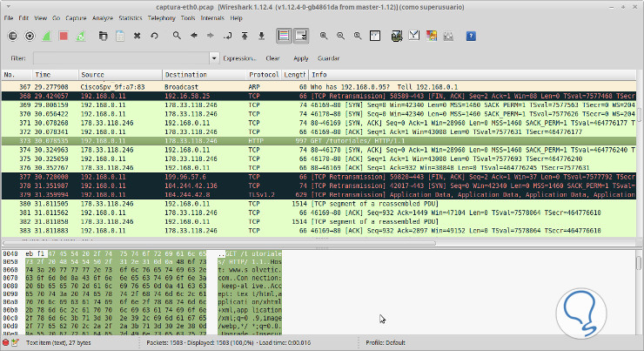Open capture options icon
This screenshot has height=351, width=644.
30,37
